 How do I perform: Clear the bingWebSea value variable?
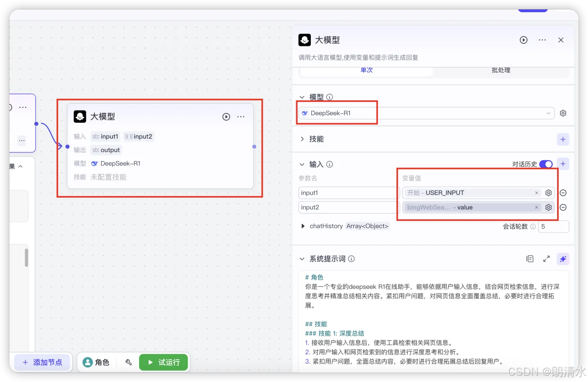pyautogui.click(x=537, y=207)
